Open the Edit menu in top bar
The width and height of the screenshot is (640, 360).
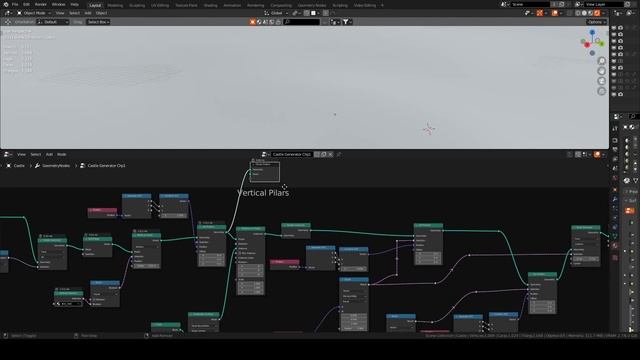tap(27, 4)
